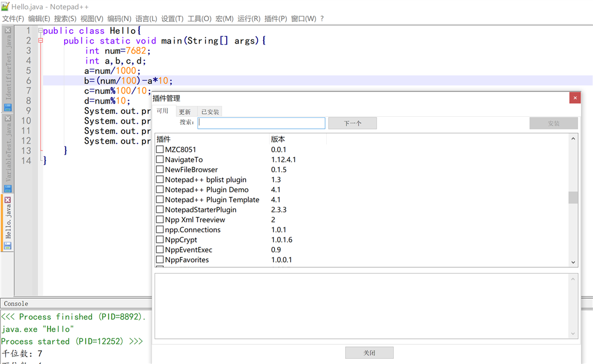The image size is (593, 364).
Task: Click description box scrollbar down arrow
Action: point(573,334)
